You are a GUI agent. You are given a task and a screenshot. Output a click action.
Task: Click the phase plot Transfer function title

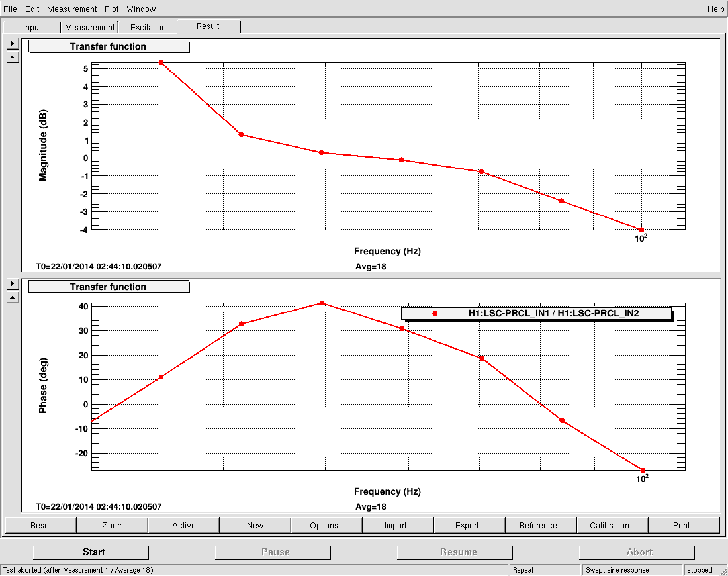click(x=109, y=287)
